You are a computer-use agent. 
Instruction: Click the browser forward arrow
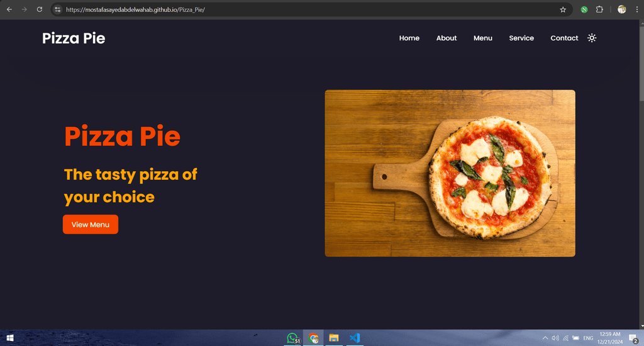tap(25, 9)
